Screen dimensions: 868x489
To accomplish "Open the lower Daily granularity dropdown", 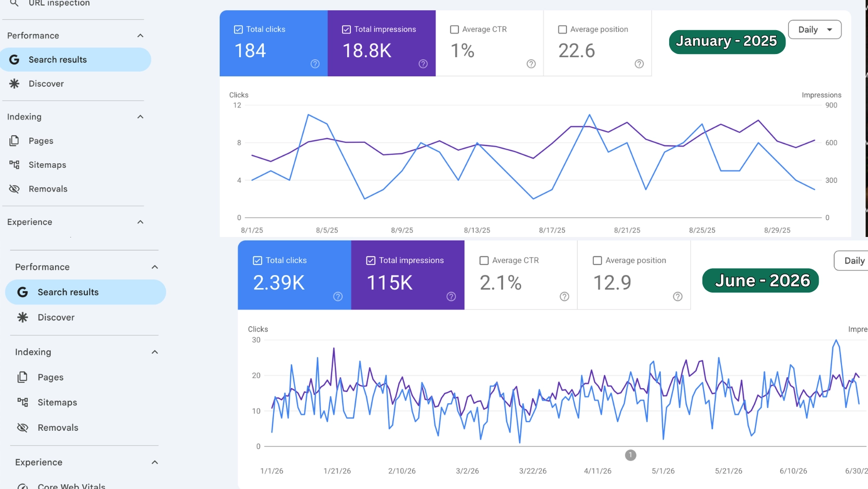I will [x=851, y=261].
